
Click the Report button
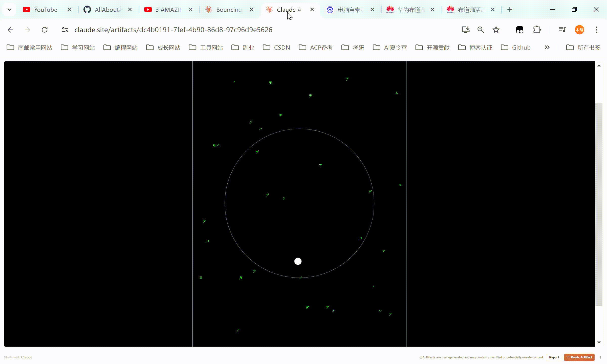554,357
